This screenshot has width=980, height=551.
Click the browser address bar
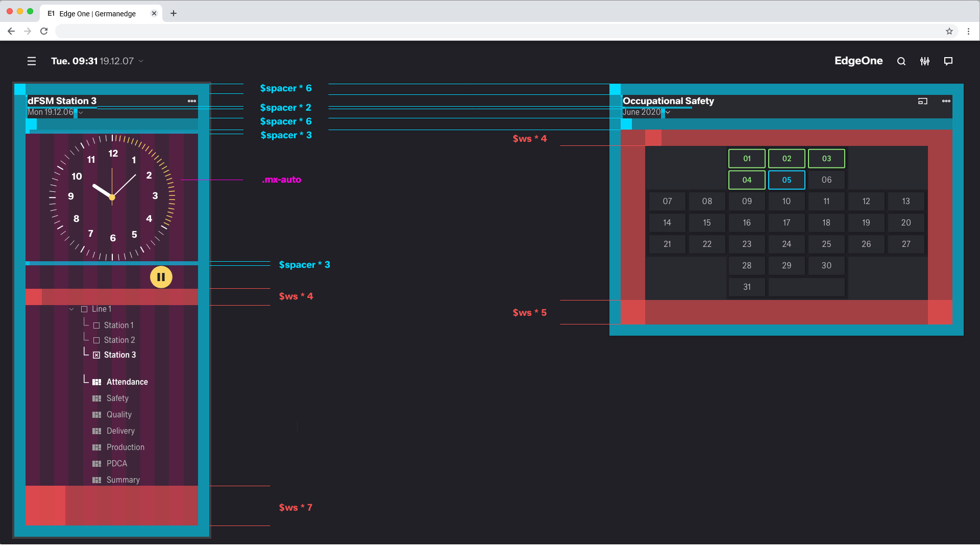(490, 31)
